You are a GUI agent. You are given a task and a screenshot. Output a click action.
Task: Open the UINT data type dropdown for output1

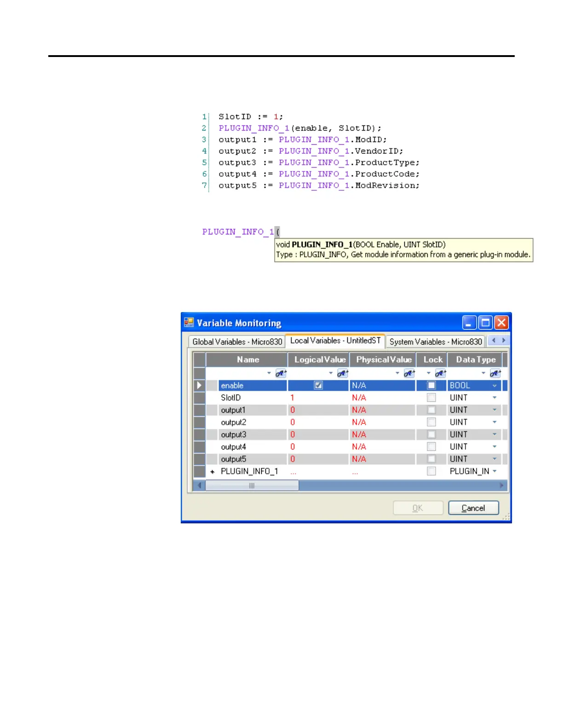pos(494,410)
